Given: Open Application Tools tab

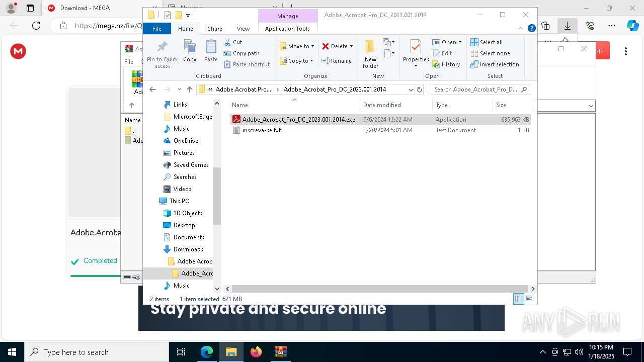Looking at the screenshot, I should coord(287,29).
